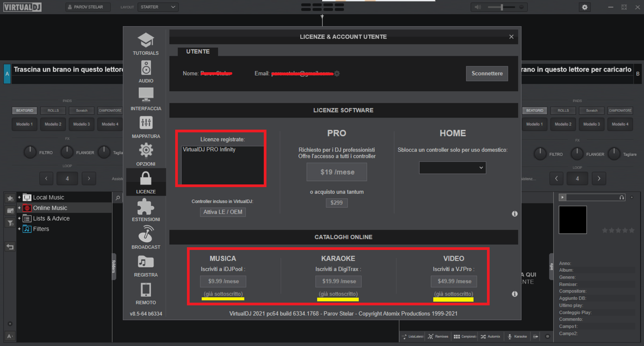This screenshot has width=644, height=346.
Task: Select VirtualDJ PRO Infinity in licenses list
Action: click(x=209, y=150)
